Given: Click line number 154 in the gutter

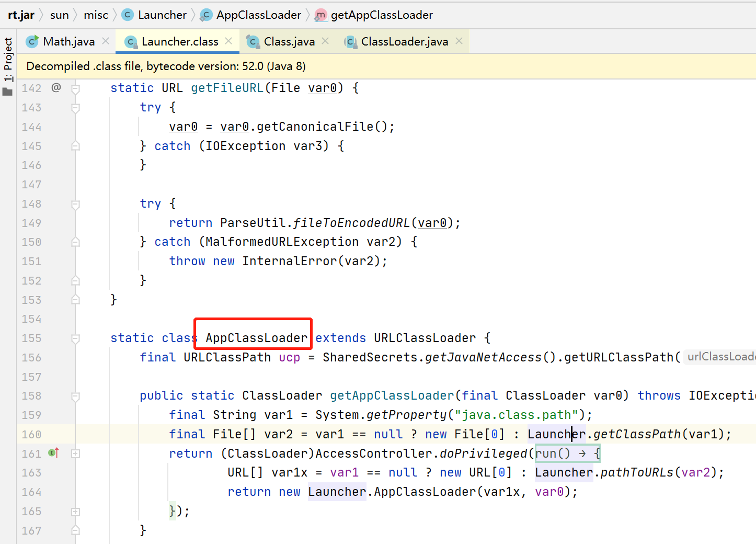Looking at the screenshot, I should tap(31, 319).
